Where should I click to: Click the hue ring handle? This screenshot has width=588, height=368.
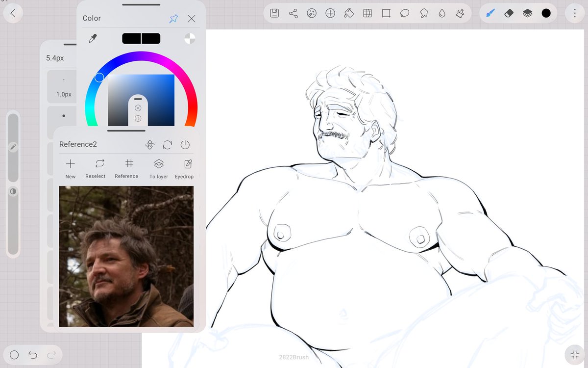pyautogui.click(x=99, y=77)
